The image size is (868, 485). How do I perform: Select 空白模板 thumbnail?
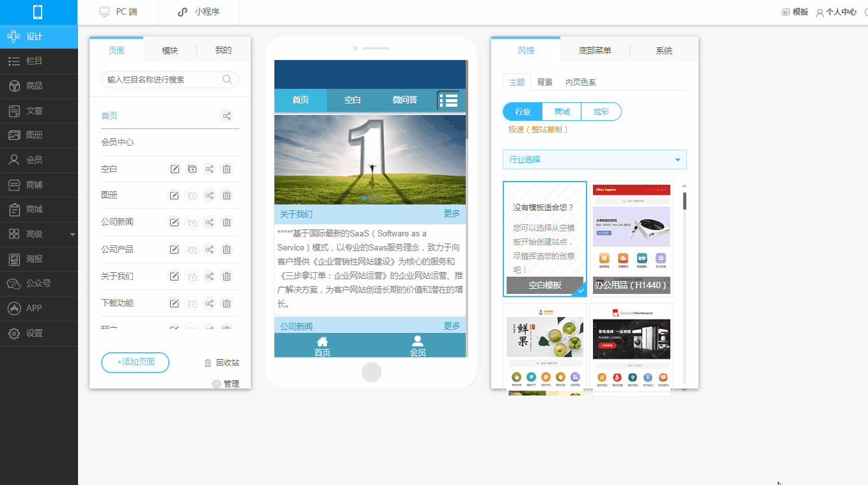point(545,239)
